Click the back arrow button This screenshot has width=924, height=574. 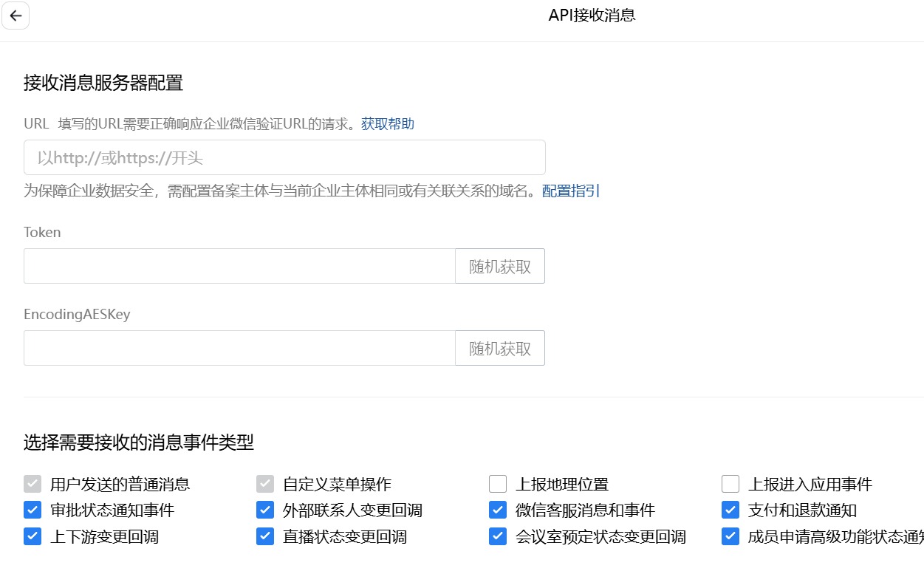tap(16, 16)
